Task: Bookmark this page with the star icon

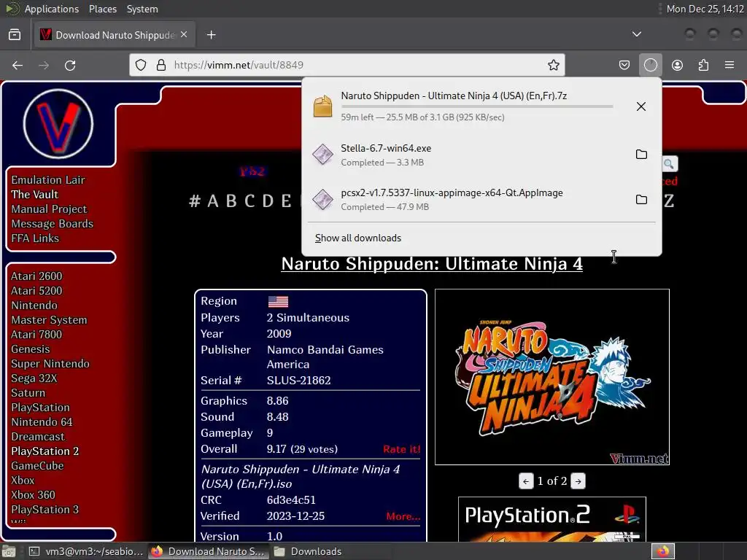Action: [553, 65]
